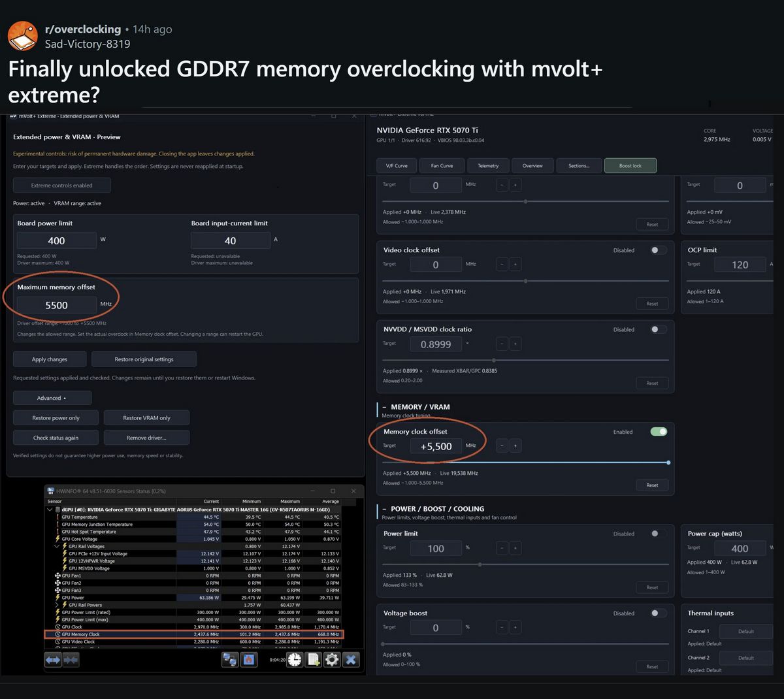Click the HWiNFO shrink columns arrows icon
Screen dimensions: 784x699
71,660
